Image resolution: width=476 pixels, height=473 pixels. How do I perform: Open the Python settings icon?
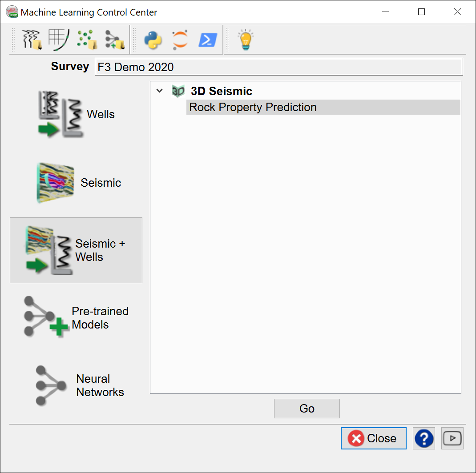[x=153, y=40]
